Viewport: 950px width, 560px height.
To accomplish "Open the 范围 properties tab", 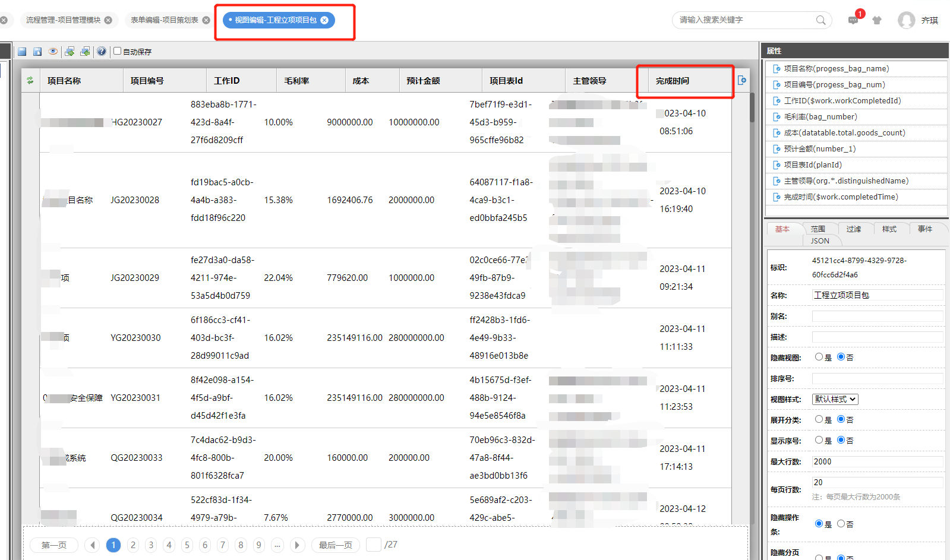I will click(x=818, y=229).
